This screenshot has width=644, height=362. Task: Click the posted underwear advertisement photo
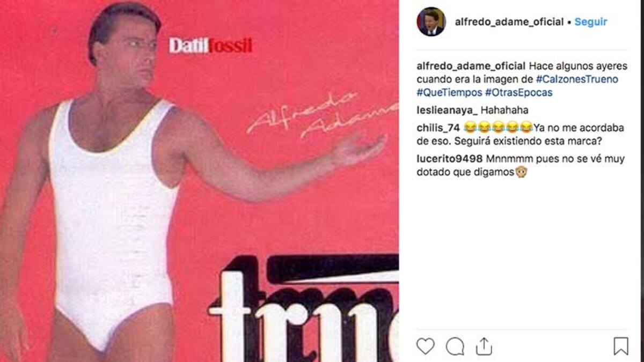[x=199, y=181]
